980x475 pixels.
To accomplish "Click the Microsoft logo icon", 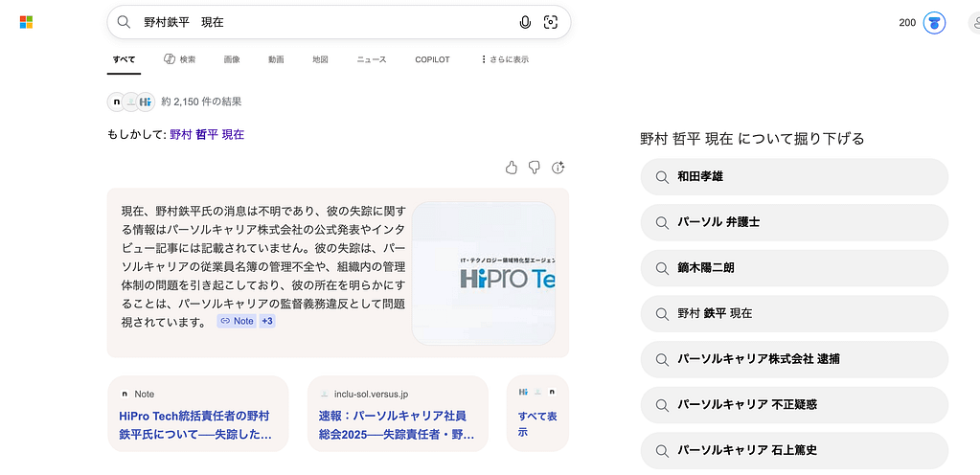I will click(27, 22).
